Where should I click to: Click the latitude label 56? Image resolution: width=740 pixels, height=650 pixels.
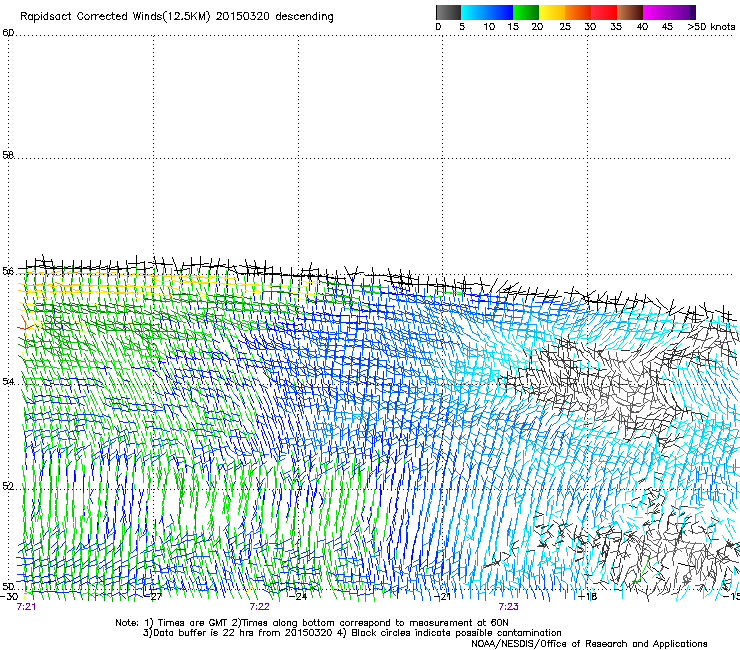pyautogui.click(x=8, y=271)
